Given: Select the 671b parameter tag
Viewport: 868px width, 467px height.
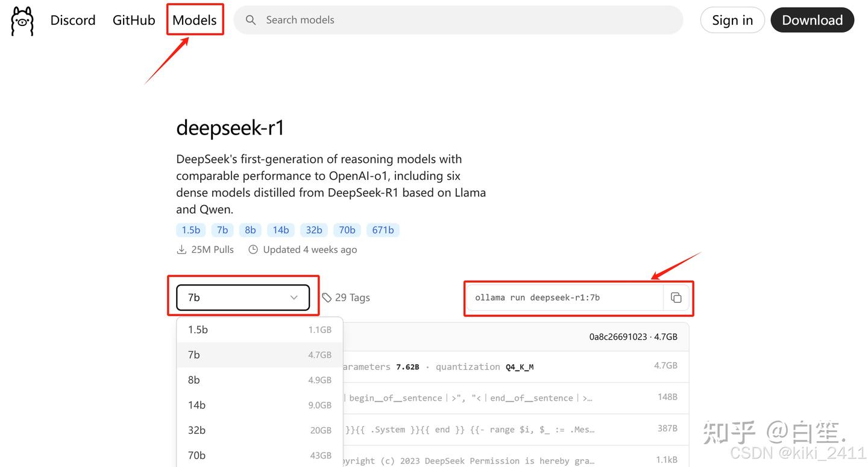Looking at the screenshot, I should pos(383,229).
